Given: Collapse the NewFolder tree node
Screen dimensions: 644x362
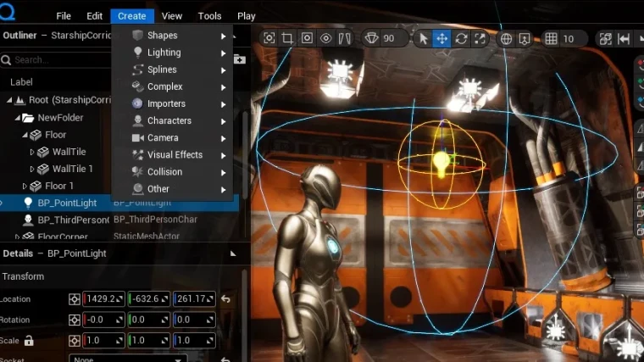Looking at the screenshot, I should [17, 118].
